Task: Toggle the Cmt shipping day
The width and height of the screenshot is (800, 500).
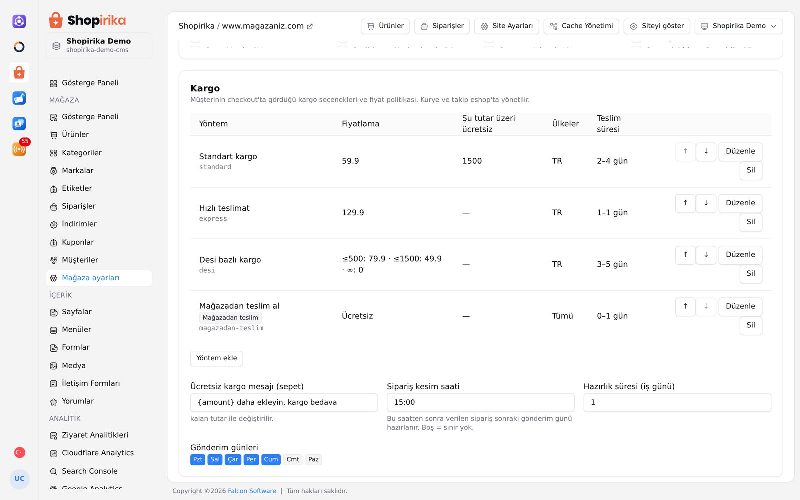Action: coord(293,460)
